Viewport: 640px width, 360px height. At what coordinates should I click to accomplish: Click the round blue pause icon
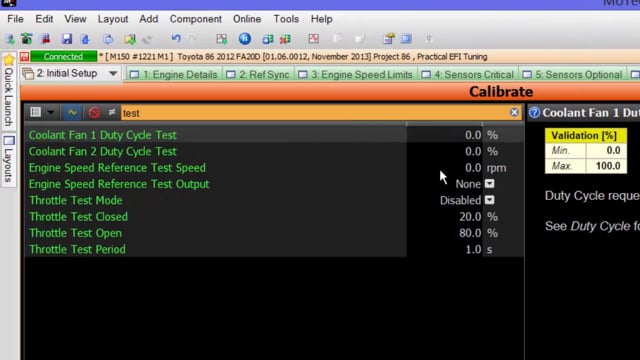pyautogui.click(x=245, y=39)
